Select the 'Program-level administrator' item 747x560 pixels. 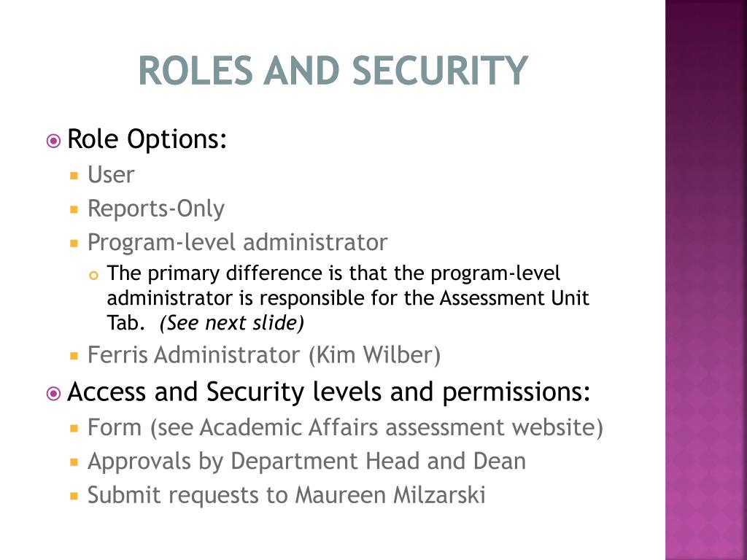click(237, 242)
